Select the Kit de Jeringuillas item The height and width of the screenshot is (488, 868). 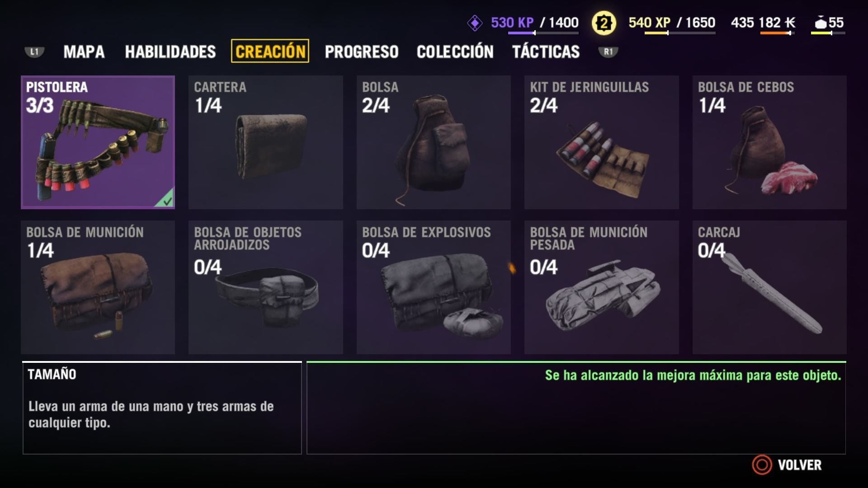(602, 142)
